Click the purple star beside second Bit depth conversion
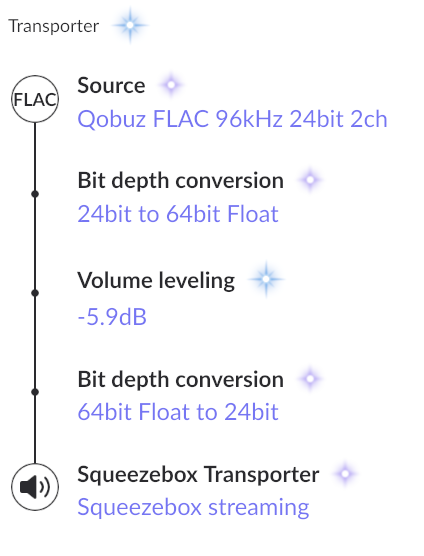This screenshot has width=424, height=556. pyautogui.click(x=310, y=379)
